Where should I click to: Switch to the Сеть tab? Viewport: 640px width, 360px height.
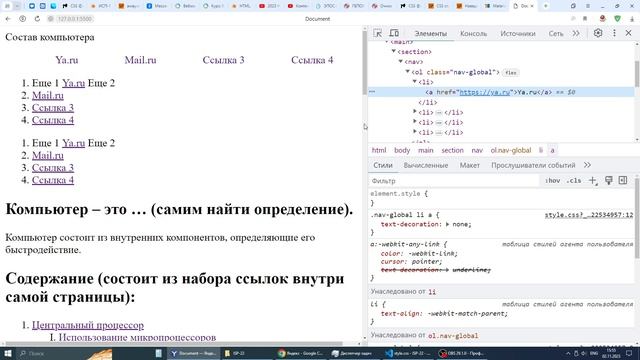point(556,33)
